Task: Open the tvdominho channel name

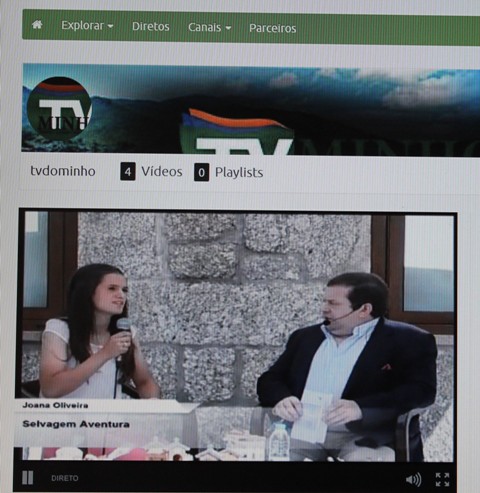Action: (x=63, y=171)
